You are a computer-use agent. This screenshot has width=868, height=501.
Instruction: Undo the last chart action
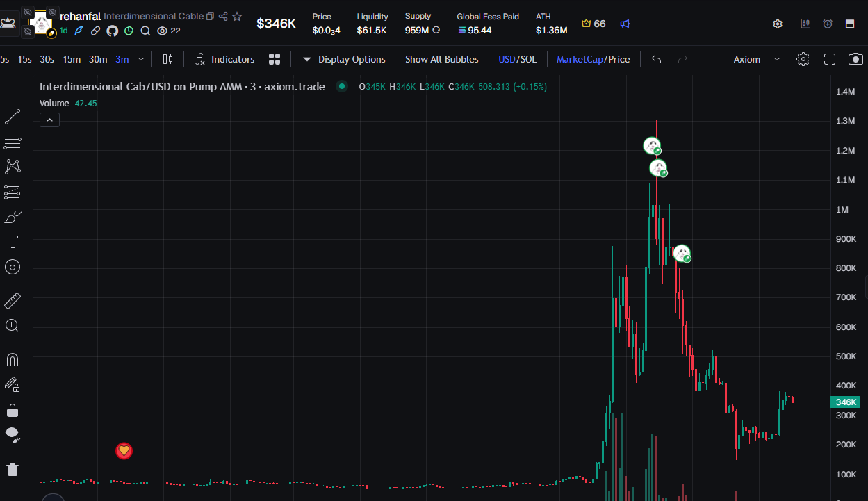click(657, 59)
